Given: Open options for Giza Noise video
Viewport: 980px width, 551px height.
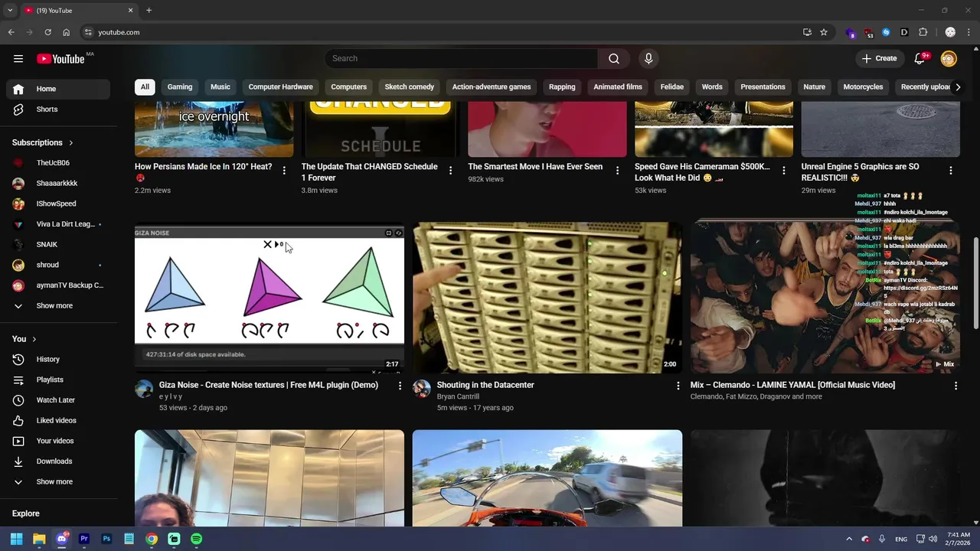Looking at the screenshot, I should pyautogui.click(x=399, y=386).
